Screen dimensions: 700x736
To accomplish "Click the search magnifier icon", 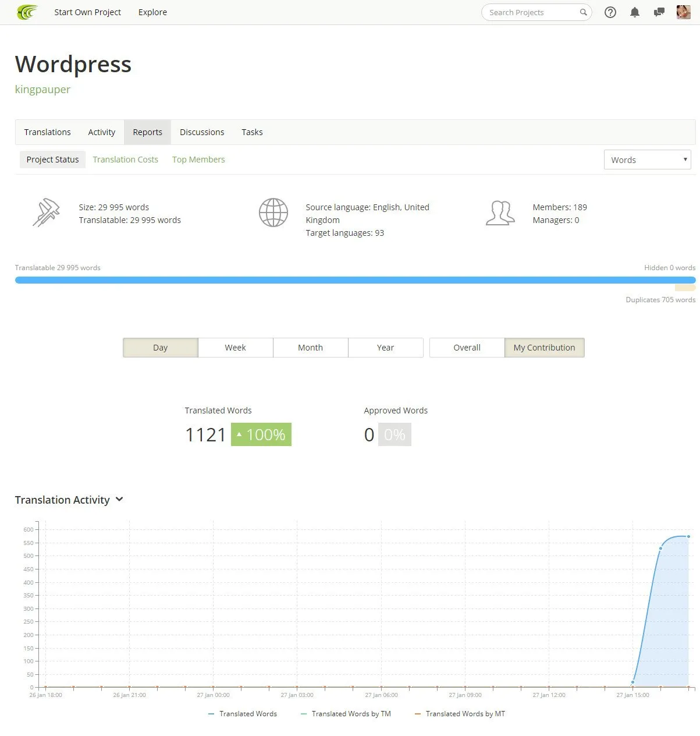I will [x=583, y=12].
